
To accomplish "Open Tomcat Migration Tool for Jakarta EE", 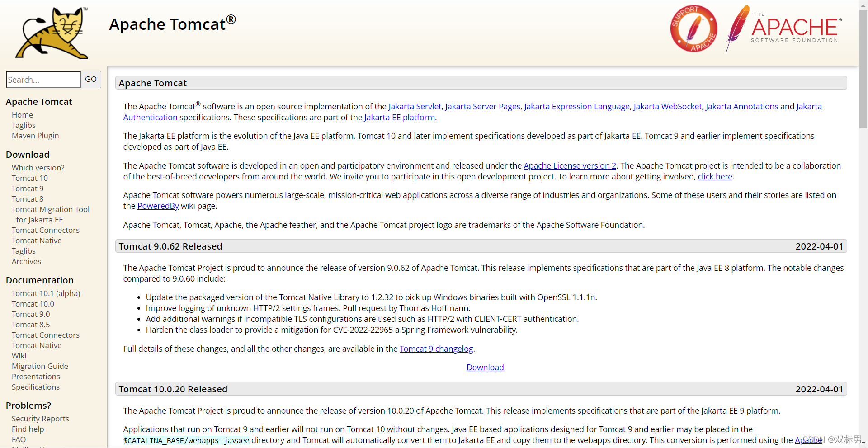I will 51,214.
